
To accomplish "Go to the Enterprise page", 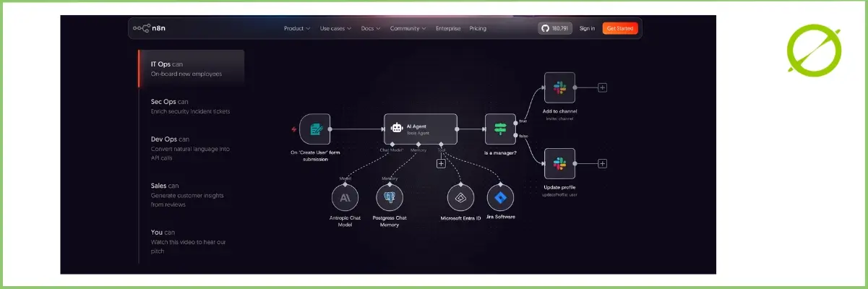I will coord(448,28).
